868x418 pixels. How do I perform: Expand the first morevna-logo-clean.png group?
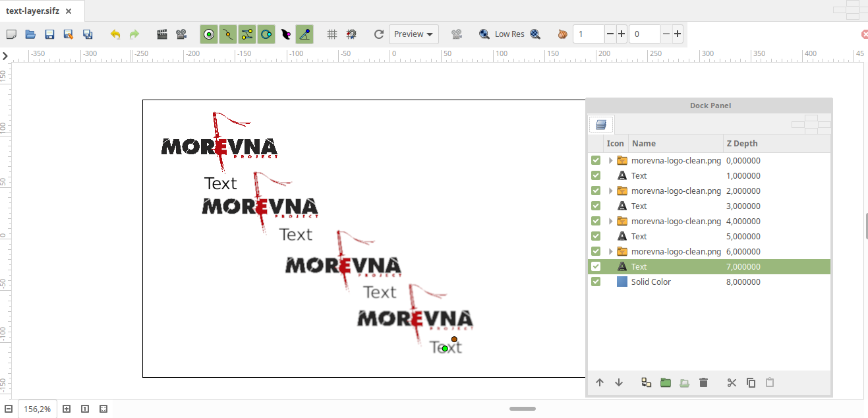pyautogui.click(x=610, y=160)
